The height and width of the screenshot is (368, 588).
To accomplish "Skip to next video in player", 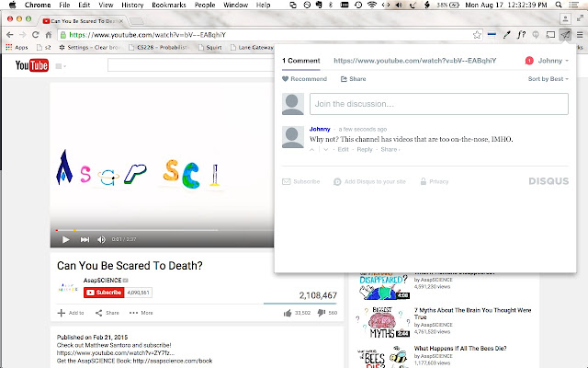I will pos(84,240).
